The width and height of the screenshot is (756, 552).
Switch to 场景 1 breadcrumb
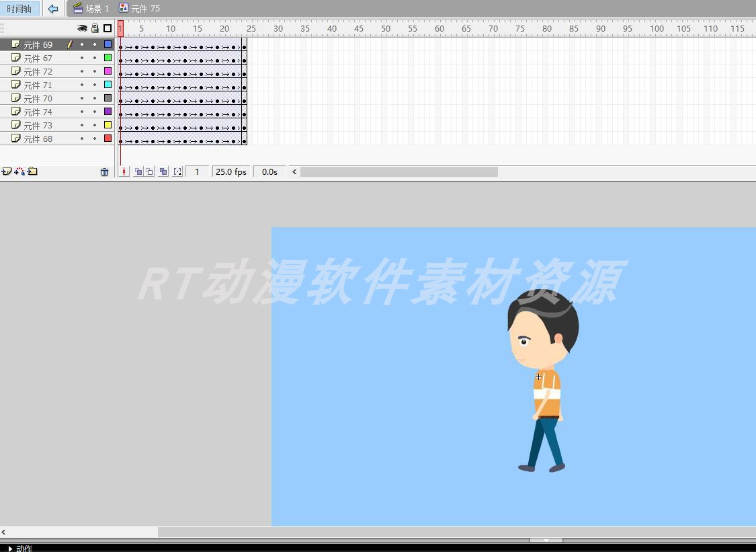(91, 8)
